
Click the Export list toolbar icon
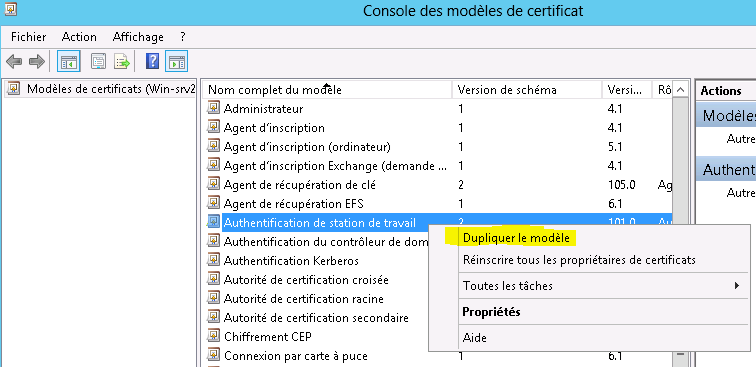[122, 62]
